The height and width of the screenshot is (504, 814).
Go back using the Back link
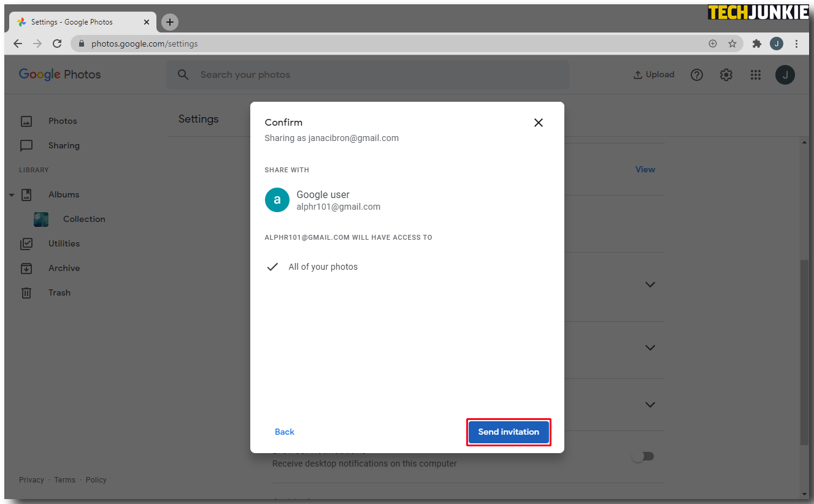pyautogui.click(x=285, y=432)
